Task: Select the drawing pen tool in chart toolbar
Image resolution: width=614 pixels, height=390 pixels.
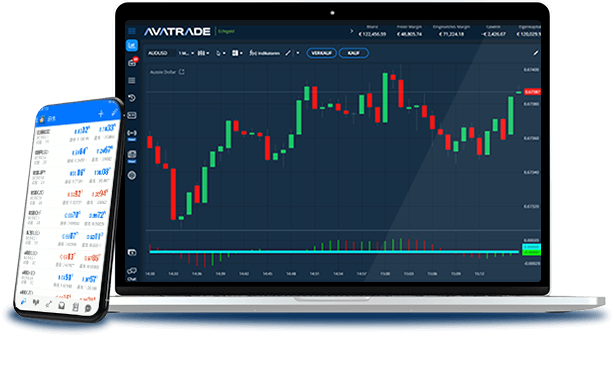Action: (288, 53)
